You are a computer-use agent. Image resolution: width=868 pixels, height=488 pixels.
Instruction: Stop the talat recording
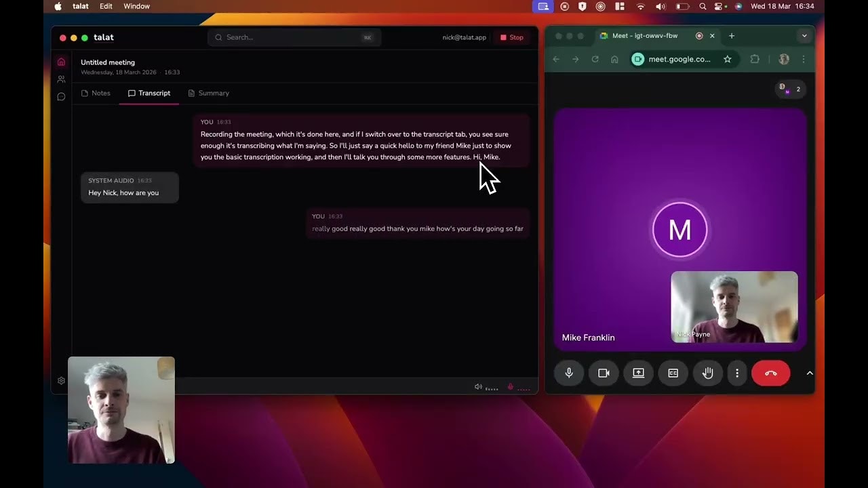(512, 37)
